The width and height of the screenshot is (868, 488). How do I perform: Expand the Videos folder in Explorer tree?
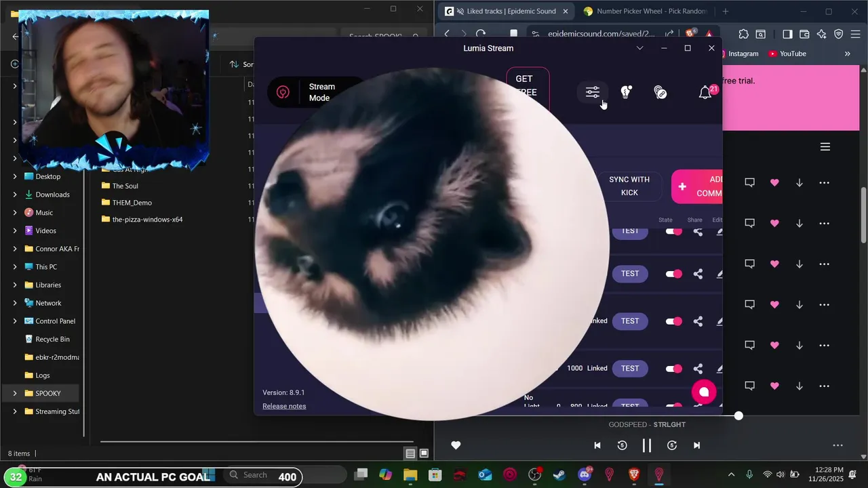pyautogui.click(x=15, y=230)
